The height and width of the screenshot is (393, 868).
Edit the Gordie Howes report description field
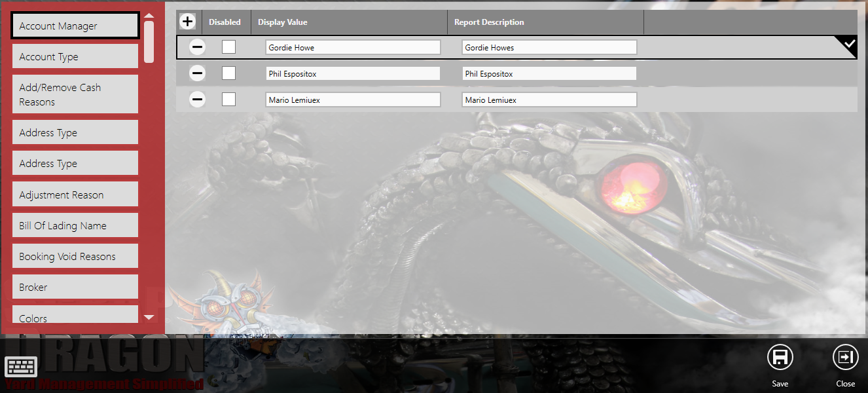pyautogui.click(x=549, y=47)
